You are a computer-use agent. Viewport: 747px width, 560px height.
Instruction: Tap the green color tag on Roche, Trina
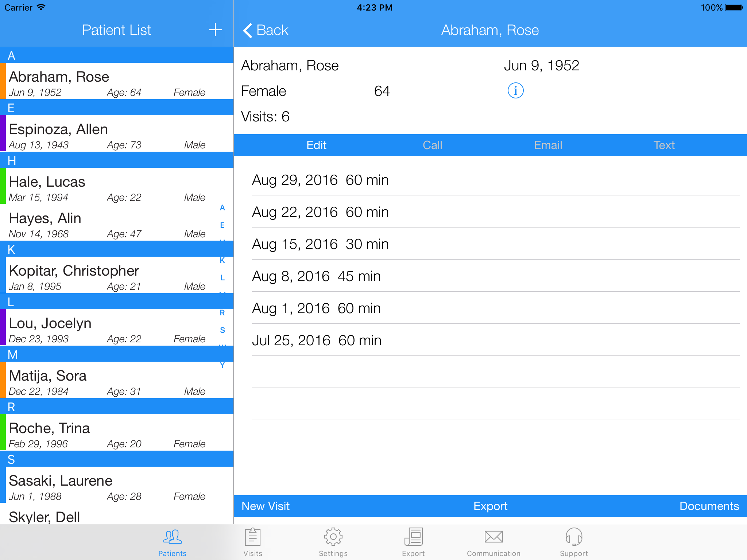(x=3, y=432)
